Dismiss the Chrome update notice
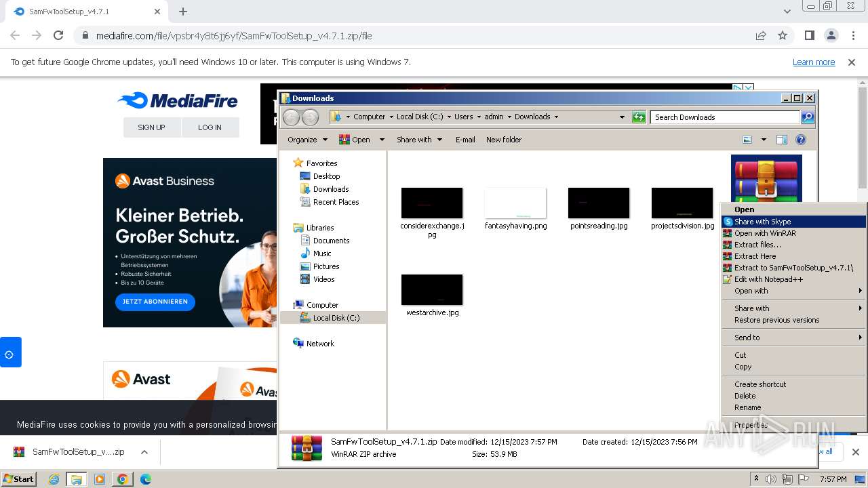868x488 pixels. 852,62
